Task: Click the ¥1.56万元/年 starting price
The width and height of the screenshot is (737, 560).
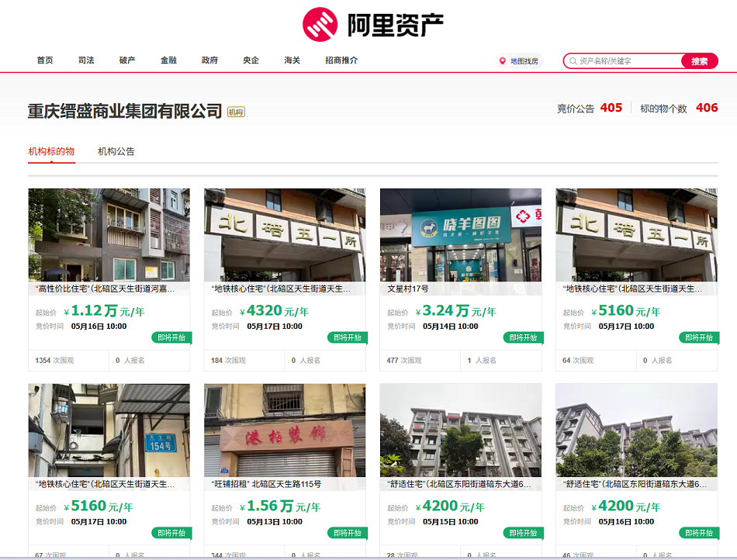Action: click(280, 506)
